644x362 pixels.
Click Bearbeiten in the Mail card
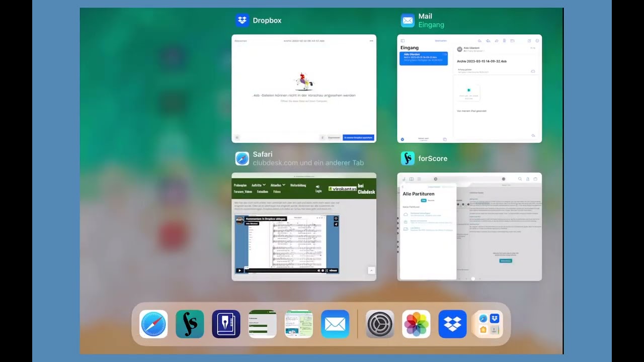click(441, 41)
